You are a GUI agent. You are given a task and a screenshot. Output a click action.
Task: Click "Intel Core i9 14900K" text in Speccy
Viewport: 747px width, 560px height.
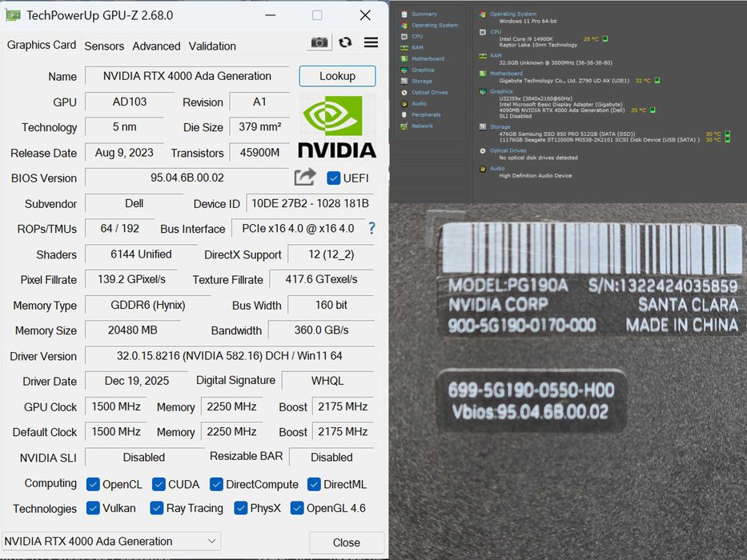coord(525,39)
